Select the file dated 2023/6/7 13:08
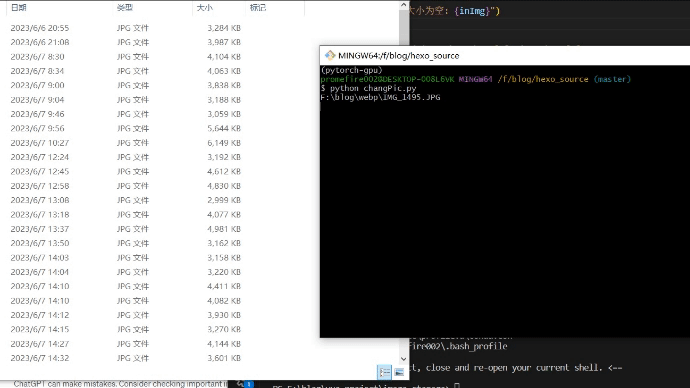Viewport: 690px width, 388px height. coord(40,200)
